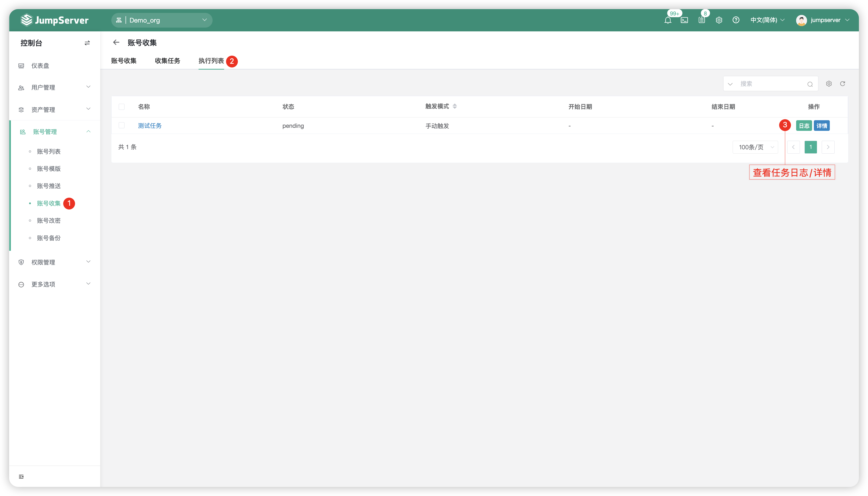The image size is (868, 496).
Task: Click the next page arrow
Action: 828,147
